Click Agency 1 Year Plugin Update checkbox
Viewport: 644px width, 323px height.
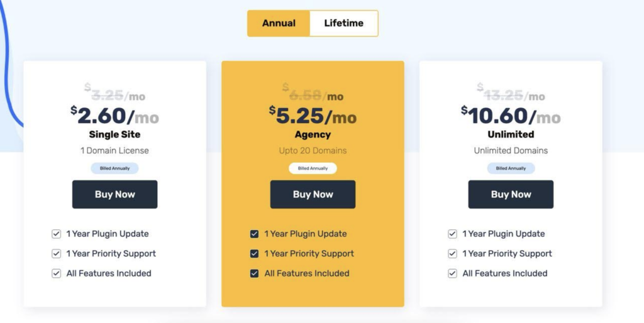pyautogui.click(x=254, y=234)
